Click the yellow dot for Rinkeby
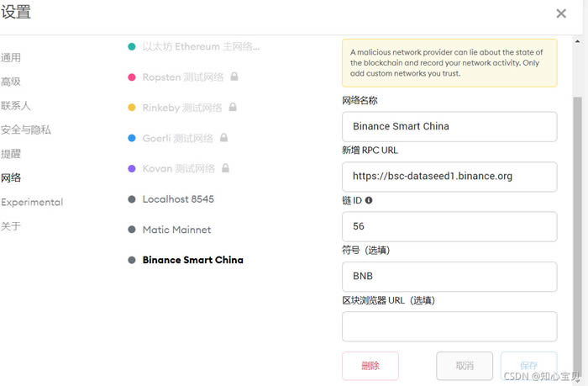 pyautogui.click(x=132, y=108)
